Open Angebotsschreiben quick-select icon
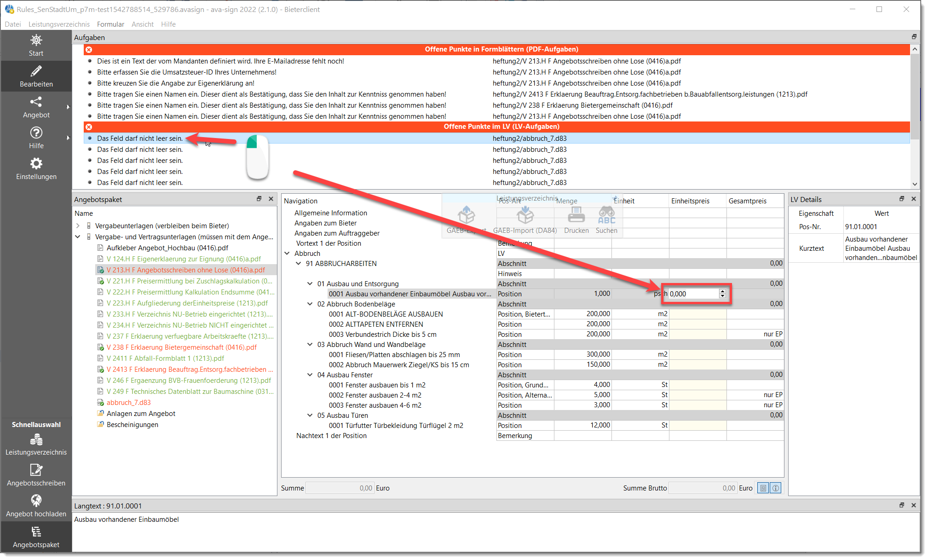 click(x=36, y=470)
